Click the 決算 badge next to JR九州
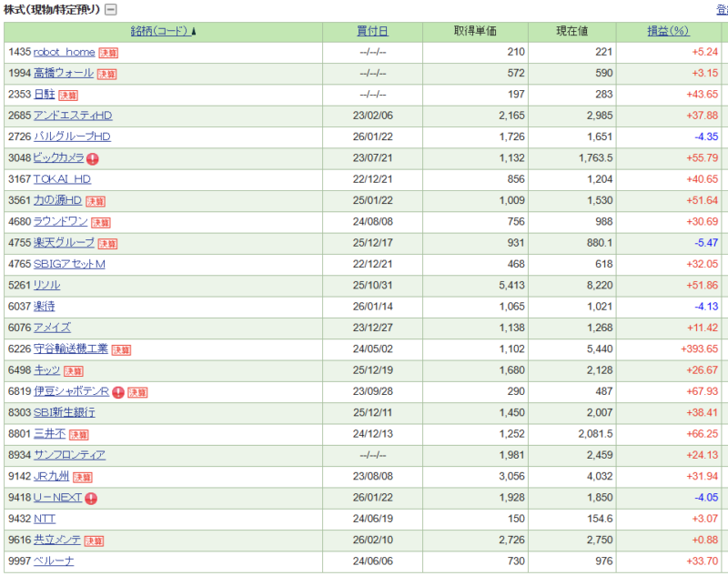Image resolution: width=728 pixels, height=576 pixels. (x=83, y=477)
